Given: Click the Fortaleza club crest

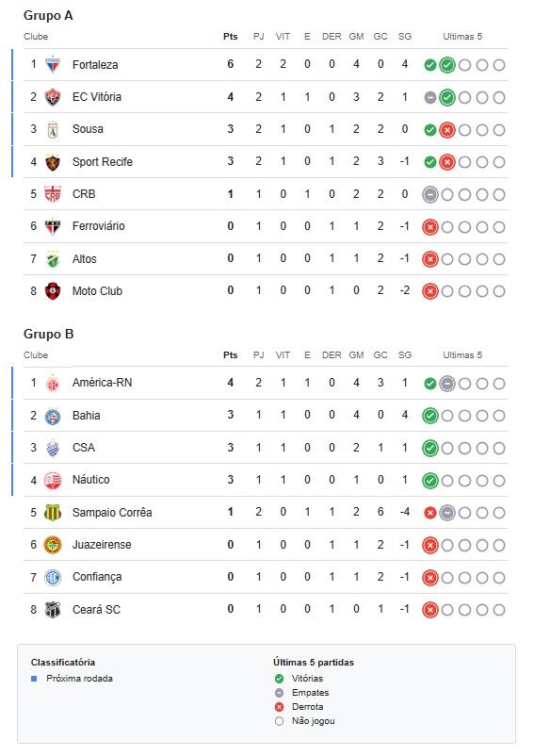Looking at the screenshot, I should tap(53, 65).
